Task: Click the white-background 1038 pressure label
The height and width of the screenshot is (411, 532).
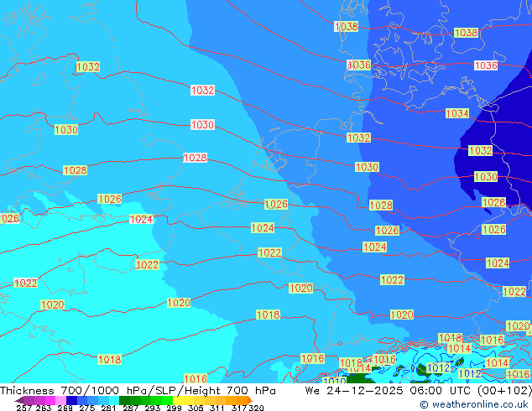Action: click(346, 27)
